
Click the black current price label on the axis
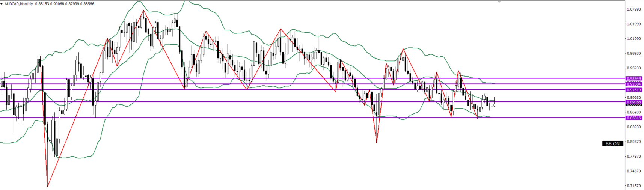point(634,105)
